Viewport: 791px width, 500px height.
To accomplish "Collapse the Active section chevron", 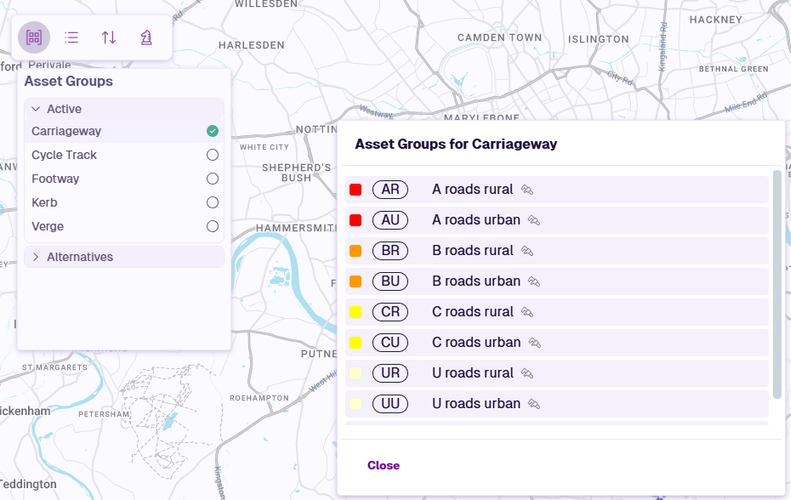I will pos(36,109).
